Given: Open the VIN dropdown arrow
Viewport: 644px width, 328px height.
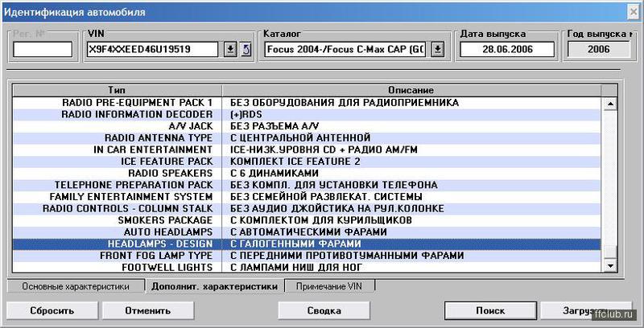Looking at the screenshot, I should [230, 50].
